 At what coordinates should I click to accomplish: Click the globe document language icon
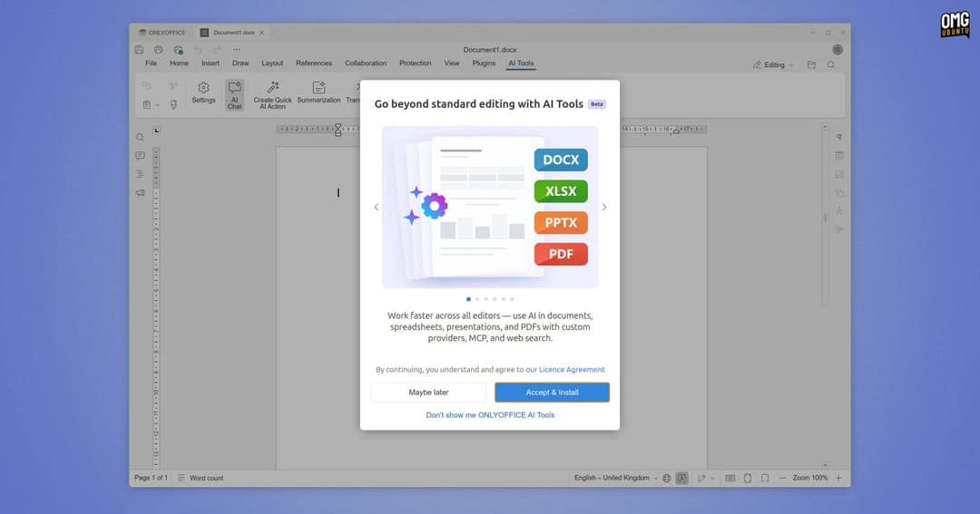click(x=667, y=479)
